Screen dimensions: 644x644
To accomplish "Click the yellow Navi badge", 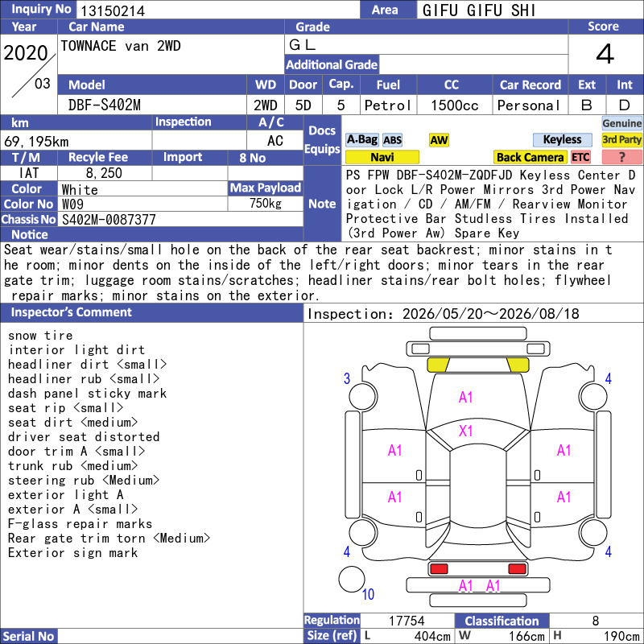I will click(382, 157).
